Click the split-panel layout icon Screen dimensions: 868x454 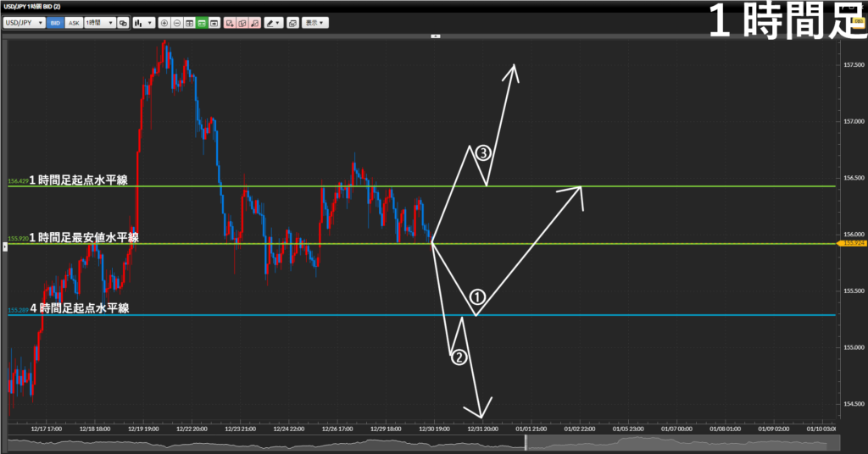pos(190,23)
